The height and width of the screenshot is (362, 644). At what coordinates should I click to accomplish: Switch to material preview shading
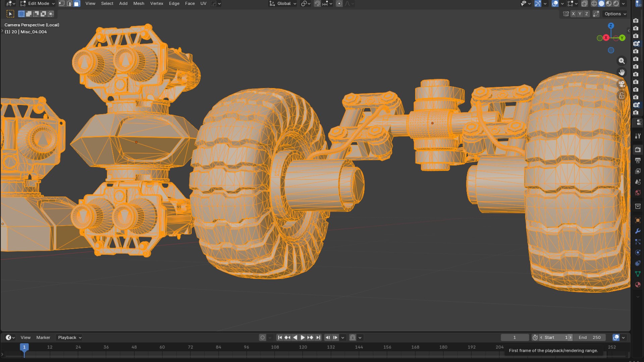609,4
